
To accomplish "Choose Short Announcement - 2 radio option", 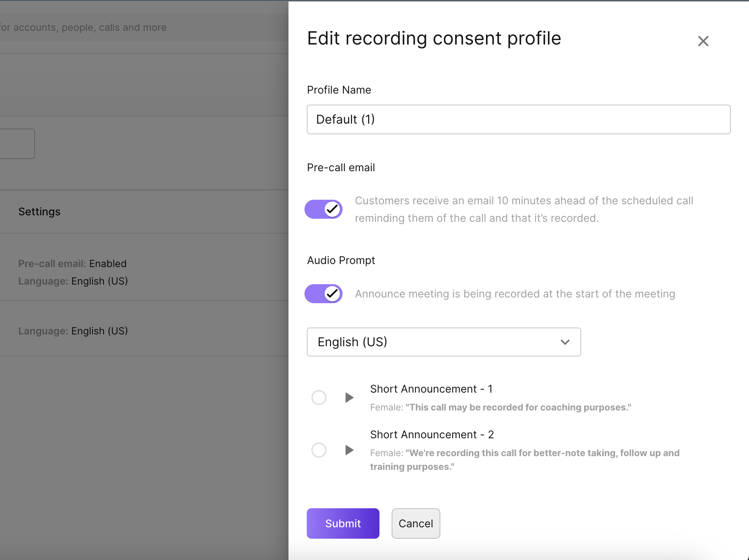I will [319, 450].
